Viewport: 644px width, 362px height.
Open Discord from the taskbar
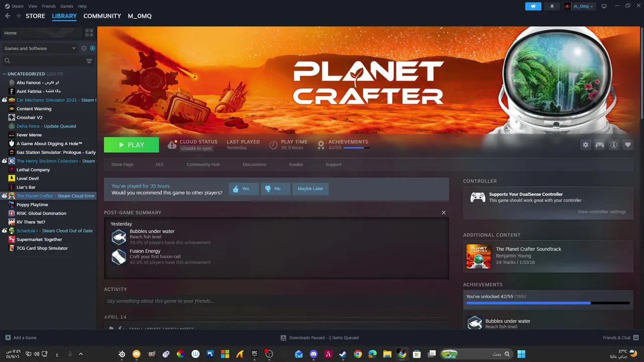[x=313, y=354]
